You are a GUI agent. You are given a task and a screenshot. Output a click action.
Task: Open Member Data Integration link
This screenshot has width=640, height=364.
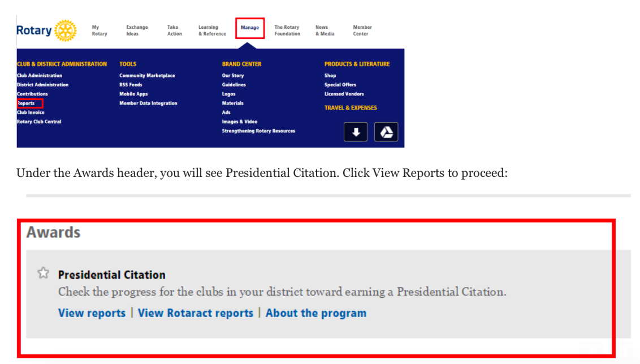[148, 103]
